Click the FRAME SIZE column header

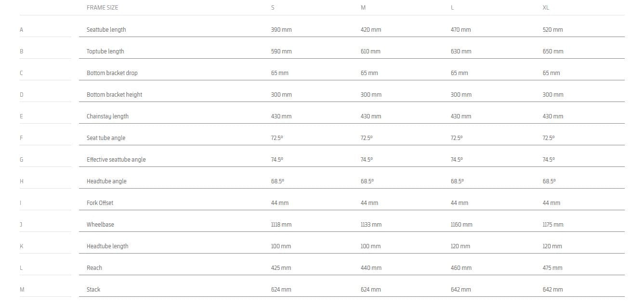102,8
